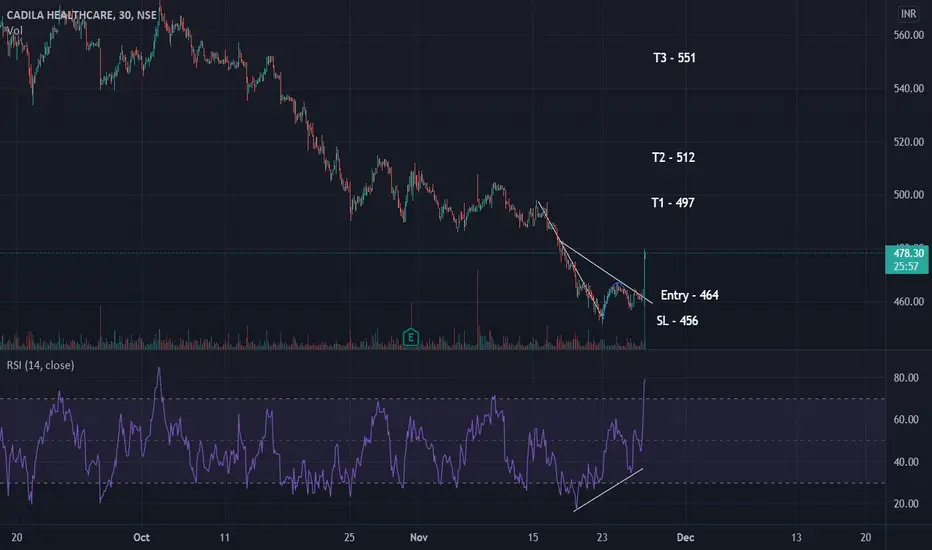Click the 540.00 price scale label
Screen dimensions: 932x550
click(909, 89)
